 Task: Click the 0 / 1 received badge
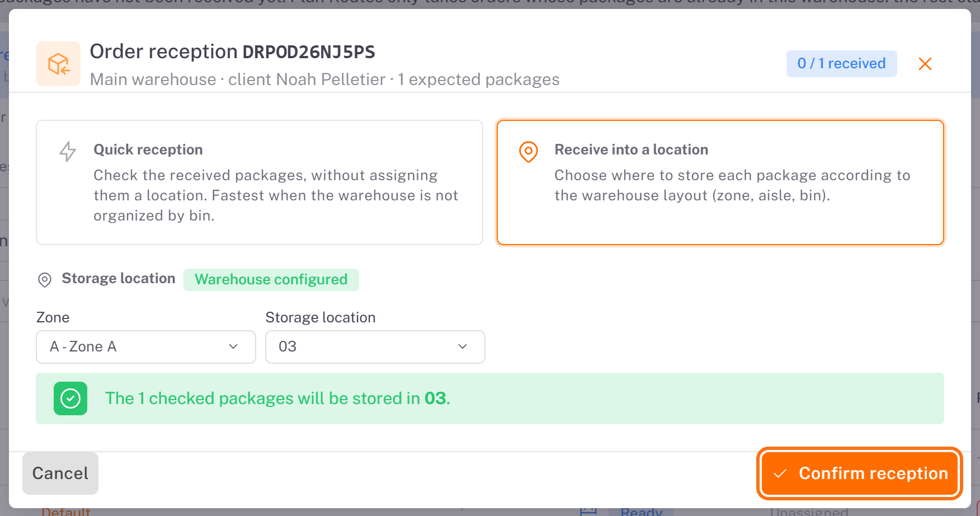click(841, 63)
